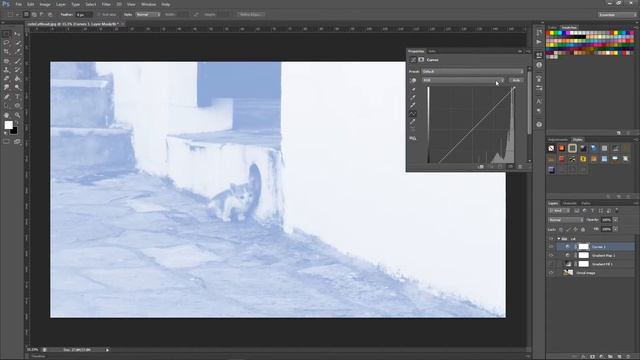Viewport: 640px width, 360px height.
Task: Click the delete adjustment layer trash icon
Action: pyautogui.click(x=520, y=167)
